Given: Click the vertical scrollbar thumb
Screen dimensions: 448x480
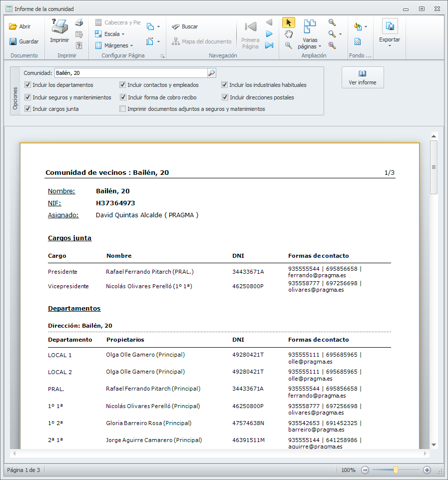Looking at the screenshot, I should pyautogui.click(x=434, y=167).
